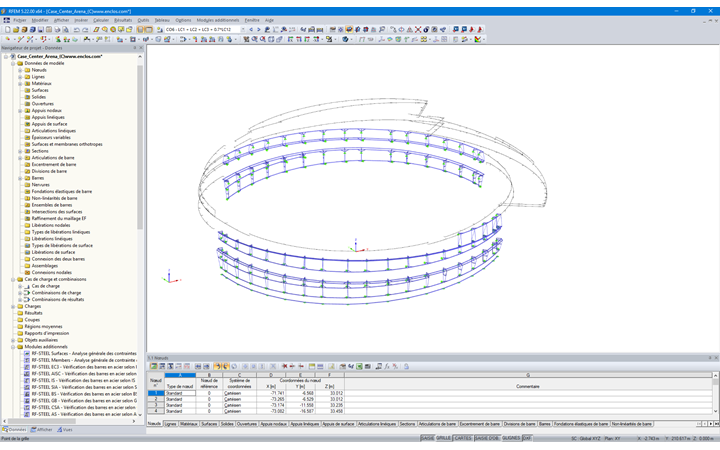This screenshot has width=720, height=450.
Task: Open the Calculer menu
Action: coord(101,20)
